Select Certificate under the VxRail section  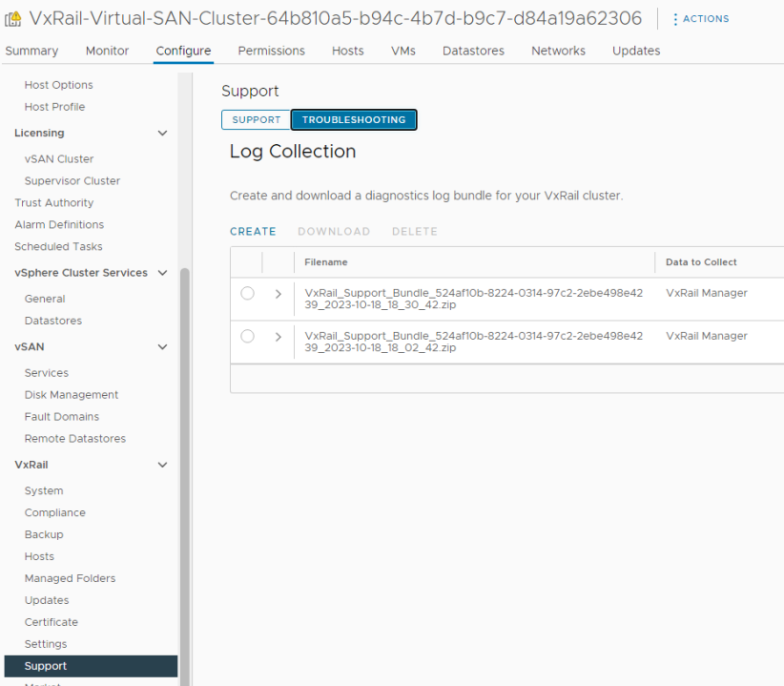pos(51,621)
